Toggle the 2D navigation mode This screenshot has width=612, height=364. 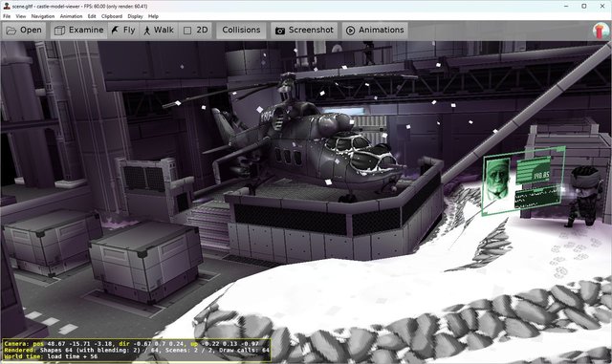pos(196,30)
